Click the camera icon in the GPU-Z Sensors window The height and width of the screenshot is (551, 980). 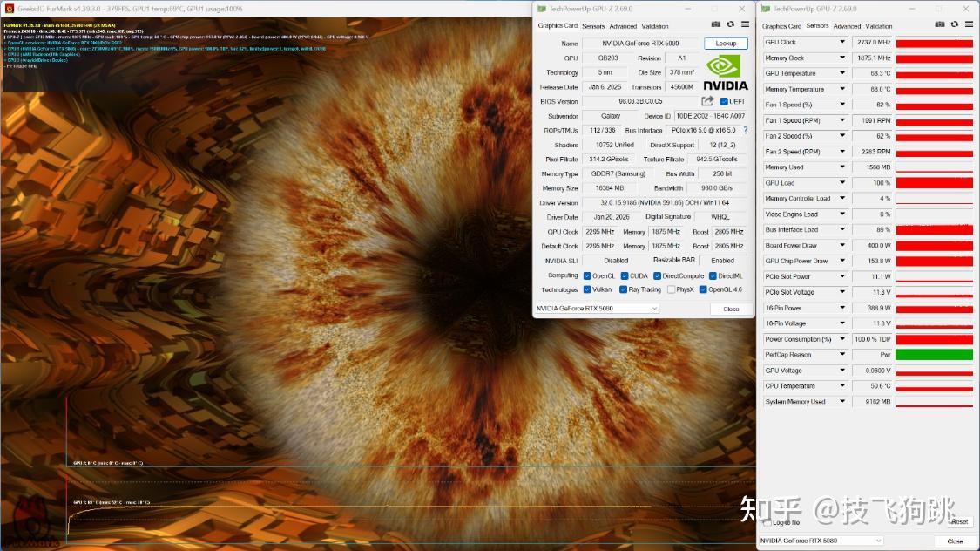pos(939,24)
